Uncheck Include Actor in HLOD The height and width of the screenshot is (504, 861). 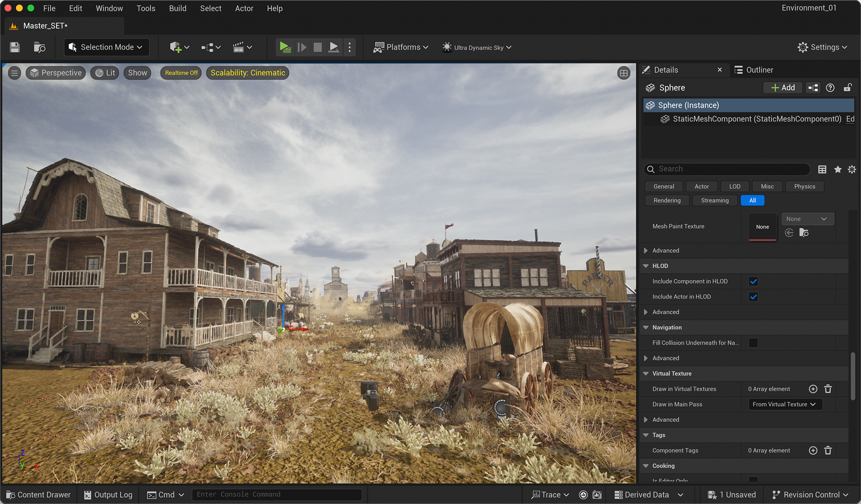753,297
